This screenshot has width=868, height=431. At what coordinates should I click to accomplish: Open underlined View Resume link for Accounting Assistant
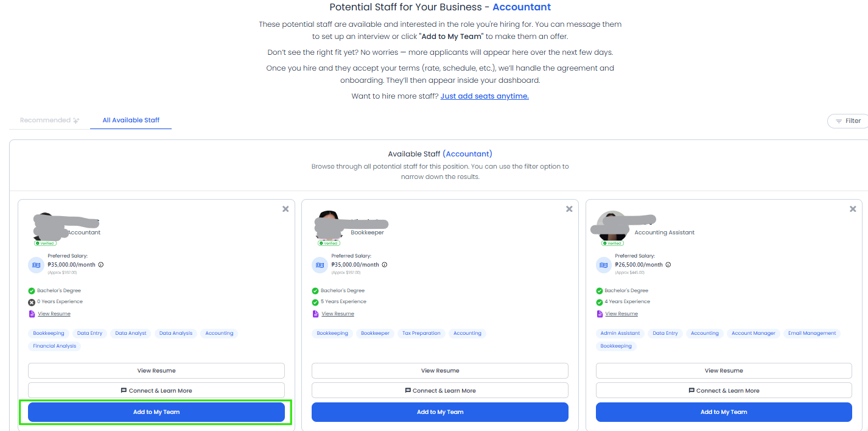tap(621, 314)
